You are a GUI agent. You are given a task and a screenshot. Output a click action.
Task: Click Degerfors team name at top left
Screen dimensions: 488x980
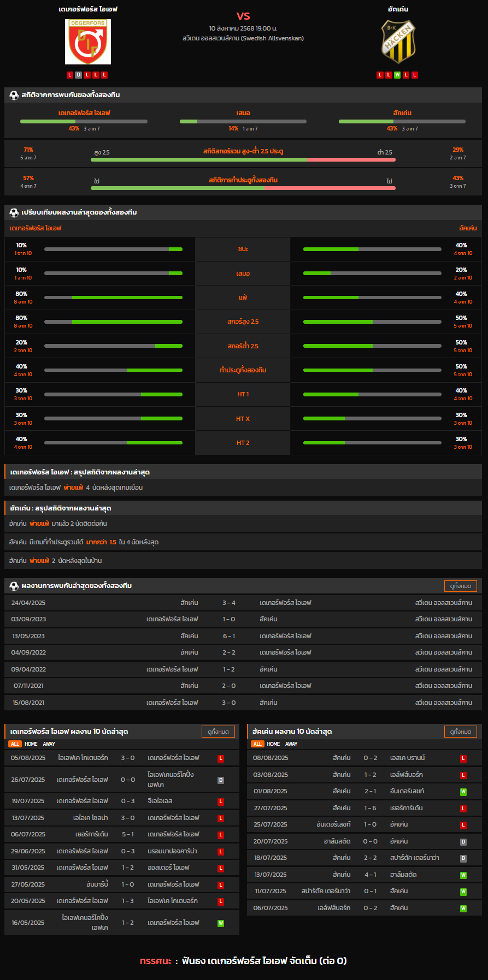pos(88,9)
